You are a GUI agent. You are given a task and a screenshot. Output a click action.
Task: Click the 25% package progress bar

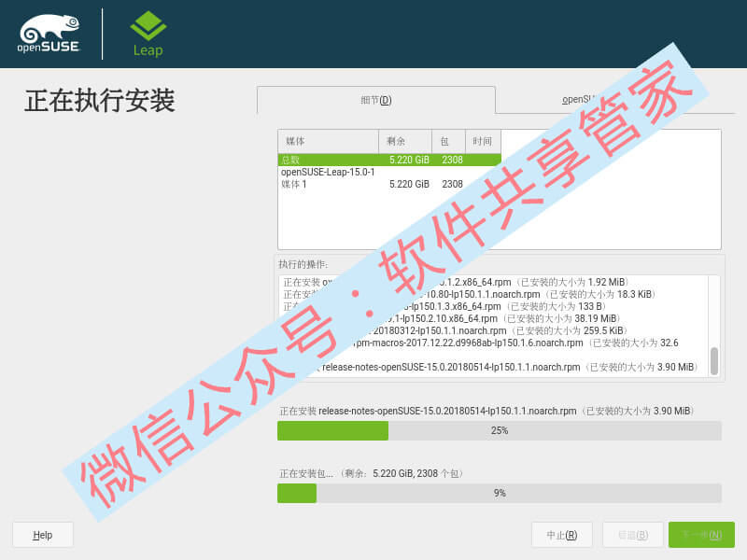point(500,430)
